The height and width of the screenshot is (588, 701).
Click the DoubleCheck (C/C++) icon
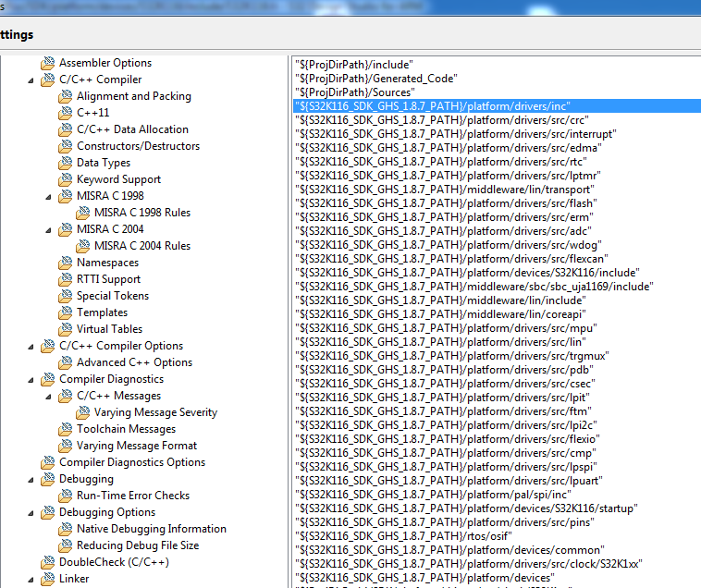point(48,562)
